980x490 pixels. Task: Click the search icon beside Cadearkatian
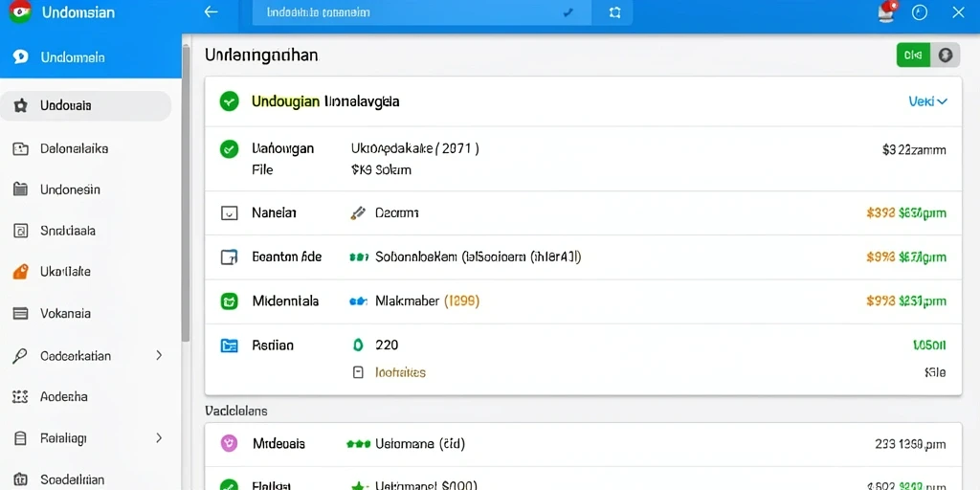[20, 356]
